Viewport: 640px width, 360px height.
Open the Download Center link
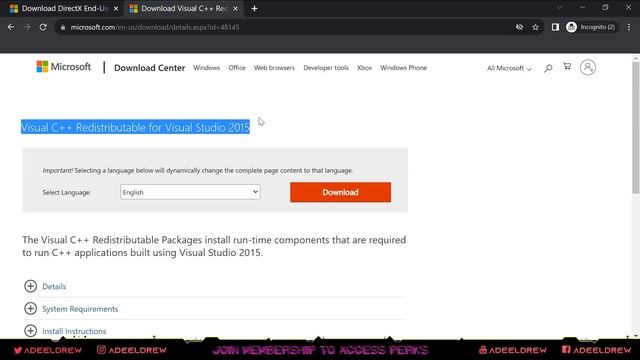(149, 68)
